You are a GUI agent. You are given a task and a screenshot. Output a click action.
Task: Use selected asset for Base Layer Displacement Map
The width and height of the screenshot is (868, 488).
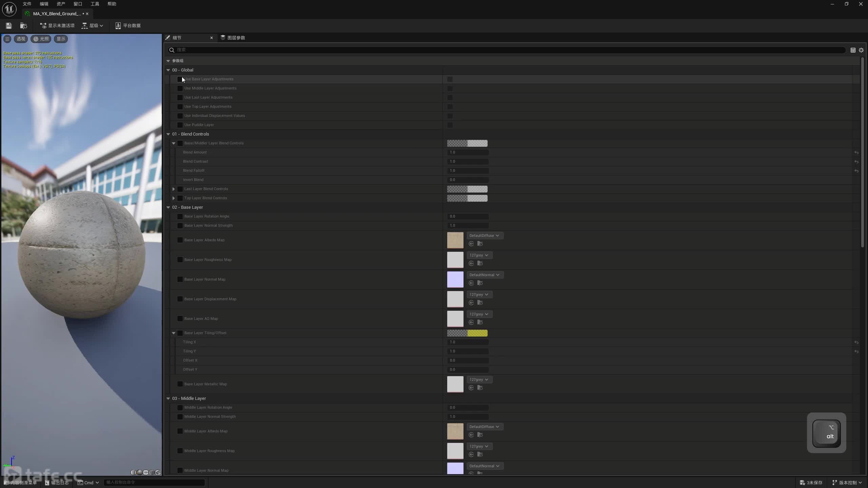[x=471, y=303]
